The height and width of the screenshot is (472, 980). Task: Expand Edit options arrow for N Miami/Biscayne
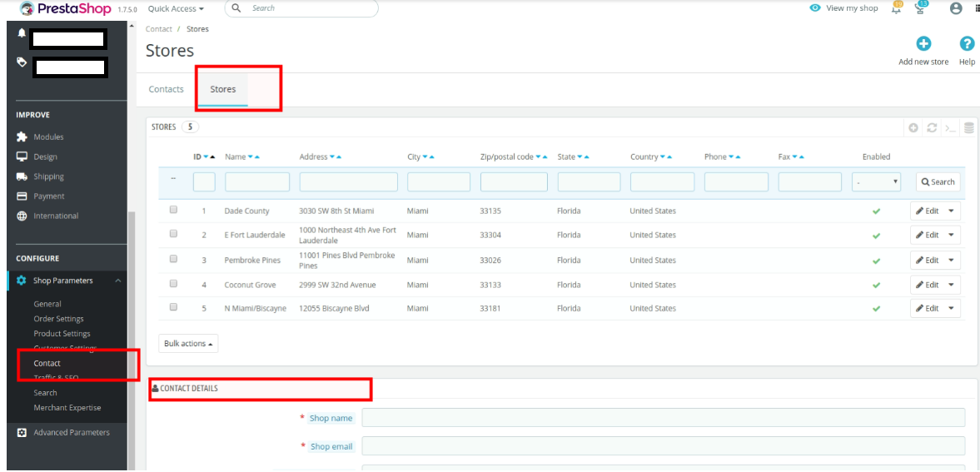click(951, 308)
